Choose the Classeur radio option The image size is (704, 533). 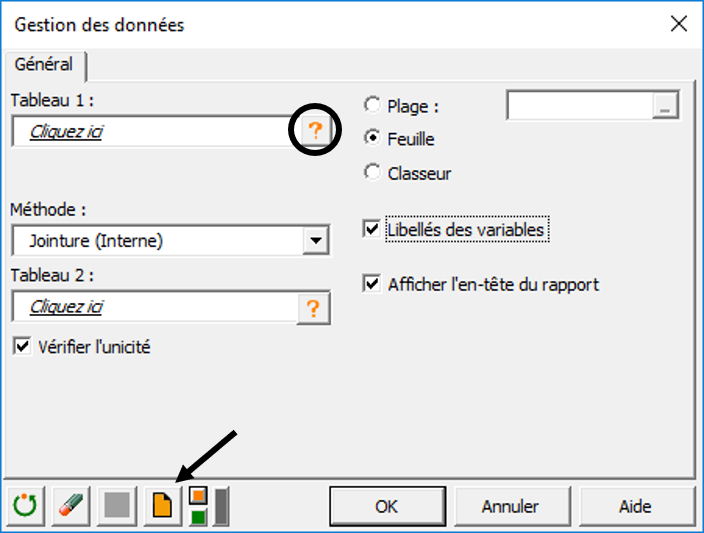[372, 173]
